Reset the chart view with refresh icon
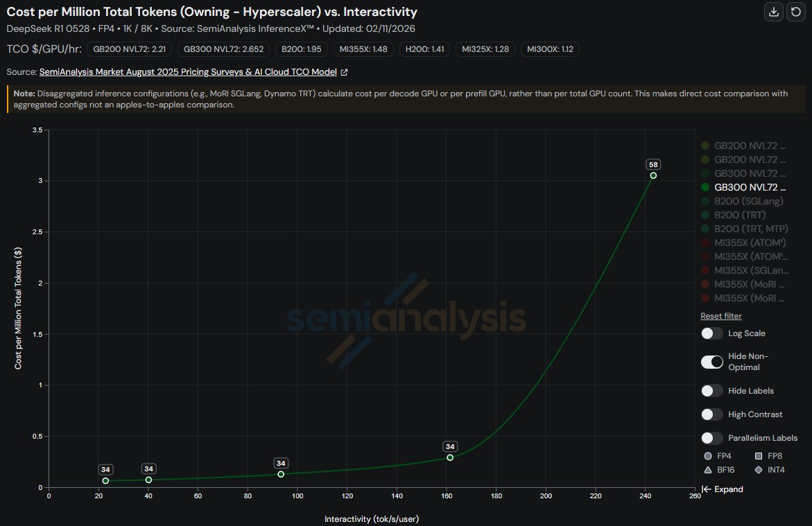This screenshot has width=812, height=526. (x=795, y=12)
